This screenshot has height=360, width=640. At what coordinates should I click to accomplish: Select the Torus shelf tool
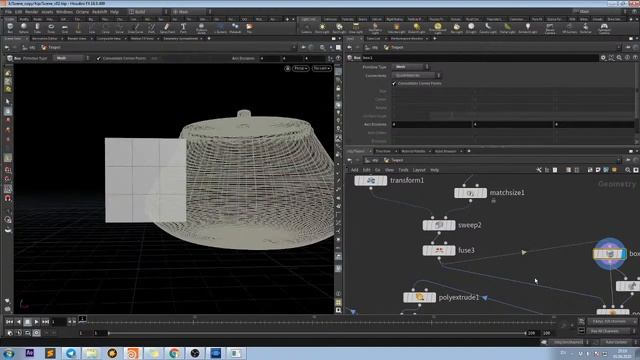coord(51,28)
